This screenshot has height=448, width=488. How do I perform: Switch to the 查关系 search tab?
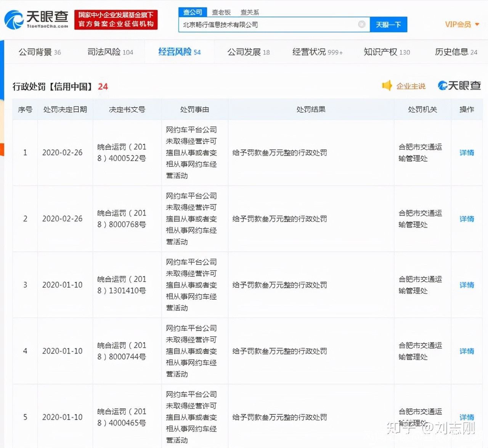tap(250, 12)
